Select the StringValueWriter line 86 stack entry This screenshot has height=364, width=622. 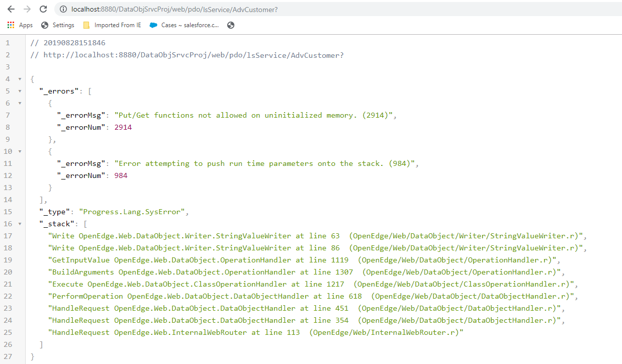click(x=316, y=248)
